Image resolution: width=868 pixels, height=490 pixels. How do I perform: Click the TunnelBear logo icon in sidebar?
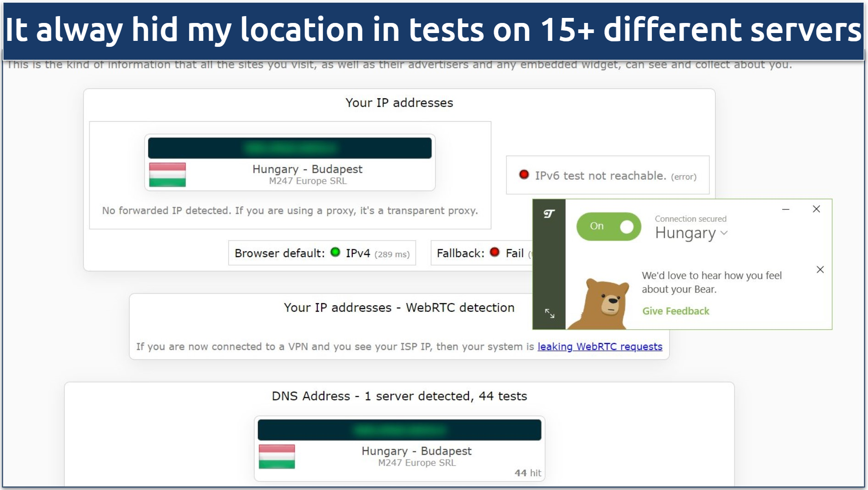pyautogui.click(x=549, y=214)
